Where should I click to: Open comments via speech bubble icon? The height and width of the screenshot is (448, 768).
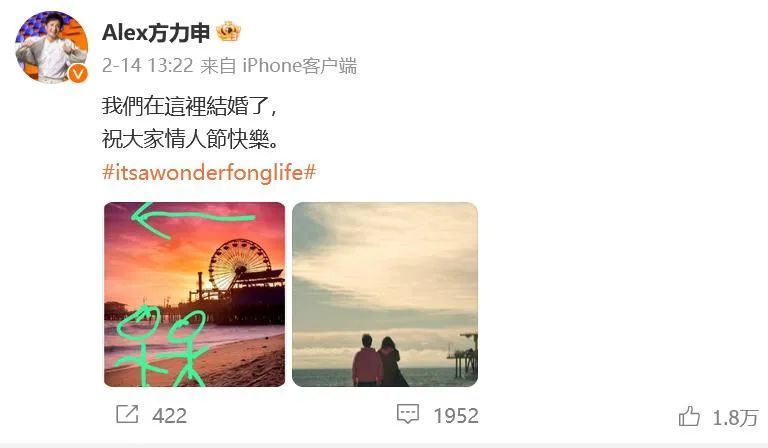coord(408,414)
